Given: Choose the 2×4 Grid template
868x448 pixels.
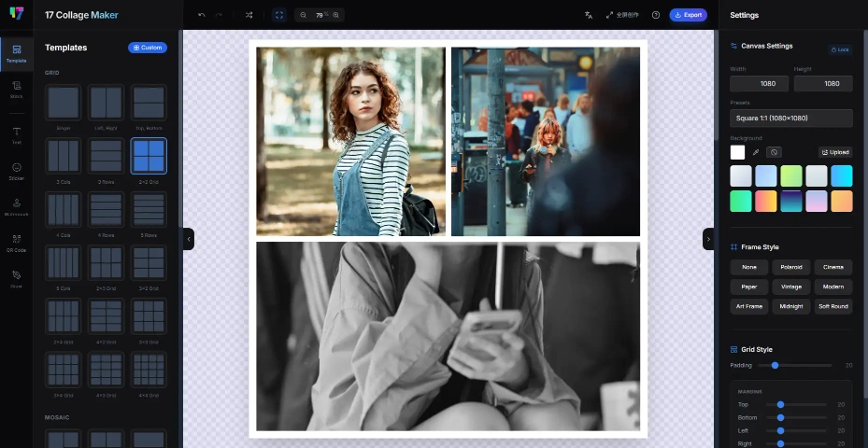Looking at the screenshot, I should pyautogui.click(x=64, y=316).
